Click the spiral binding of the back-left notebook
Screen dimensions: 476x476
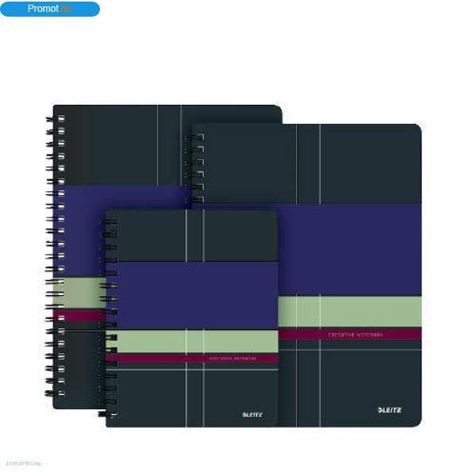coord(56,255)
